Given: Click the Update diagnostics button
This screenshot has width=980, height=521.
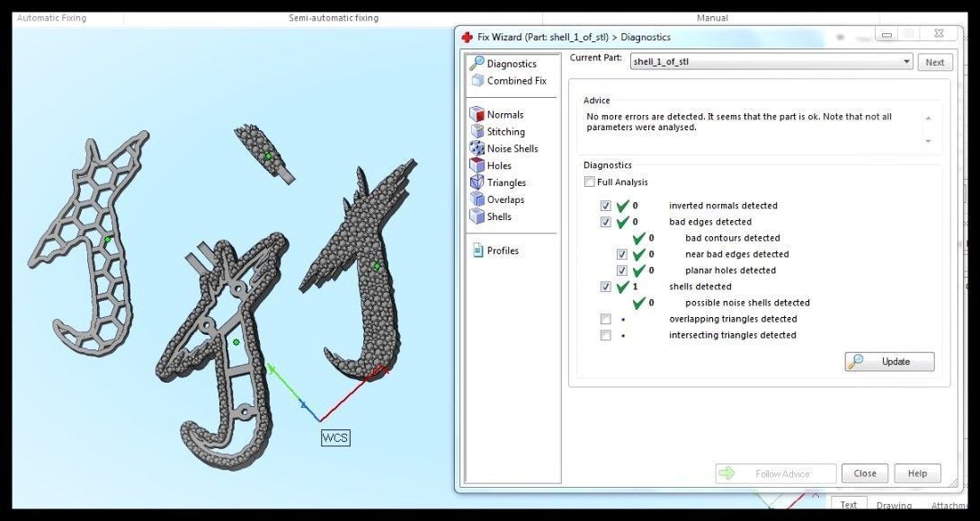Looking at the screenshot, I should [x=889, y=362].
